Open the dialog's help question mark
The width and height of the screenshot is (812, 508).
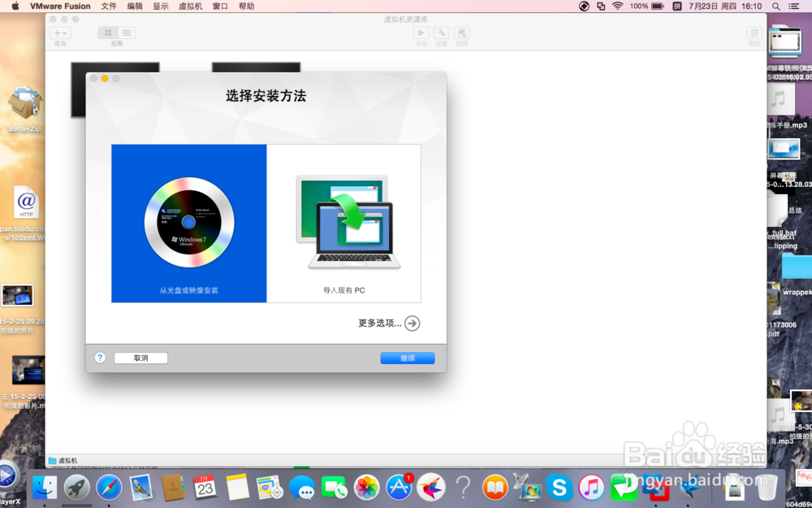pyautogui.click(x=100, y=358)
